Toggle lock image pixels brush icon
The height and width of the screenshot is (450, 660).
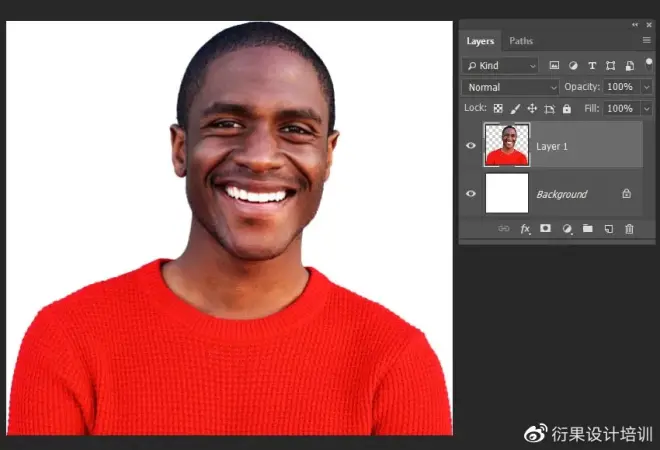click(x=515, y=109)
